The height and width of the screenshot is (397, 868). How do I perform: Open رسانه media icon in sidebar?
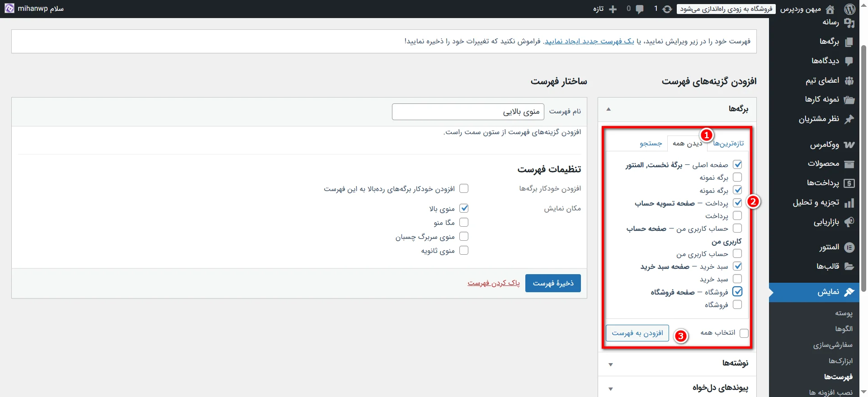(849, 23)
